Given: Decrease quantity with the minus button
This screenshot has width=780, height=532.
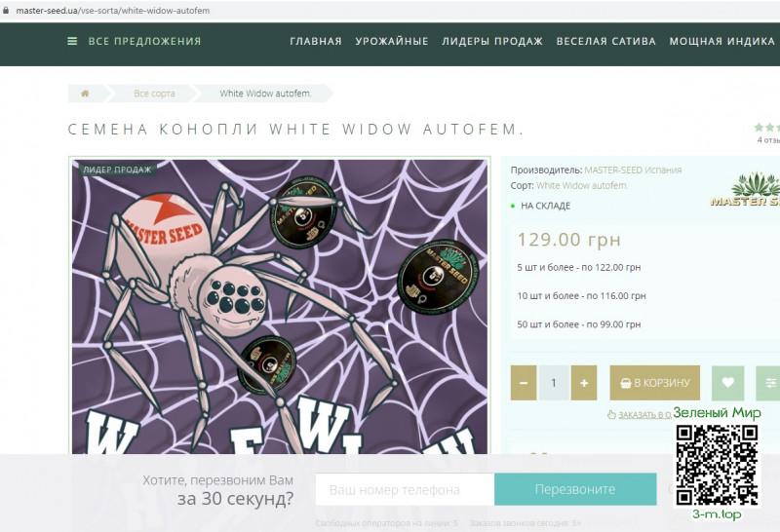Looking at the screenshot, I should [x=524, y=383].
